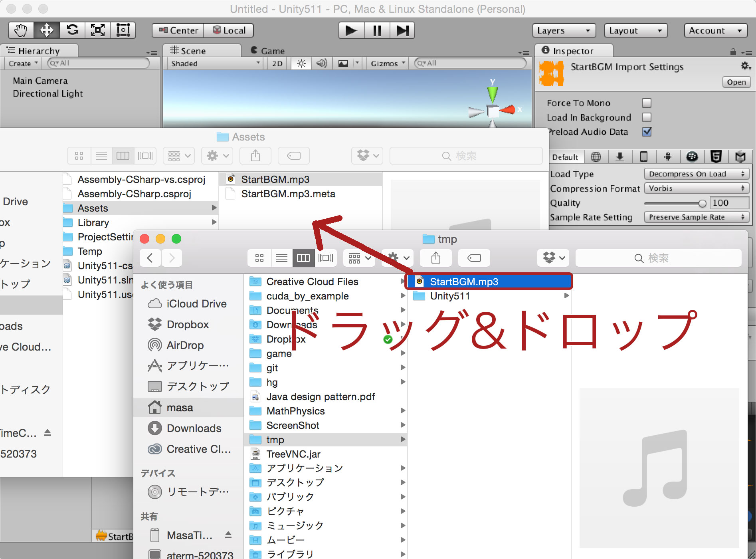Switch to the Game tab
Image resolution: width=756 pixels, height=559 pixels.
click(x=268, y=51)
